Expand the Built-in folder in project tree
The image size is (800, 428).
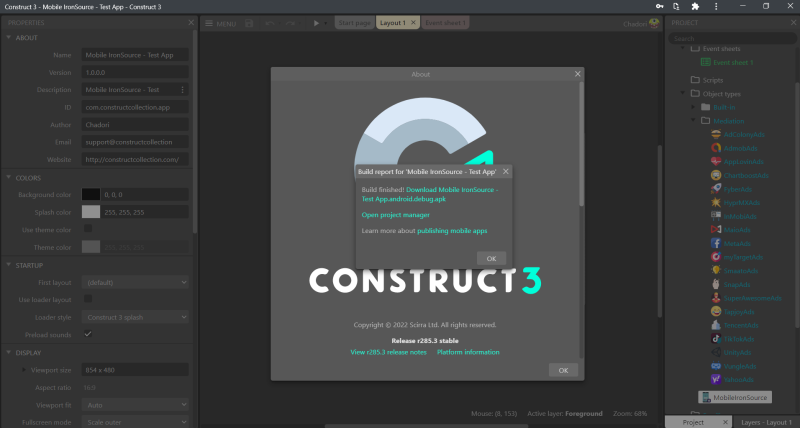693,107
